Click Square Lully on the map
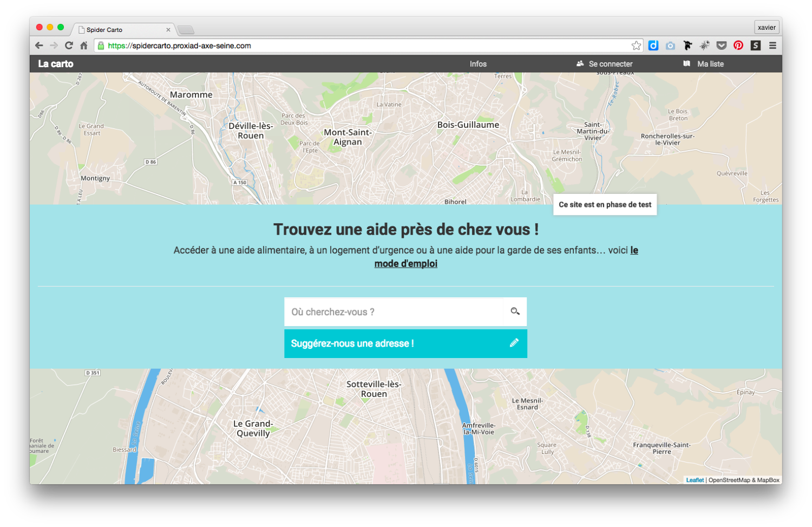This screenshot has height=527, width=812. (x=547, y=448)
